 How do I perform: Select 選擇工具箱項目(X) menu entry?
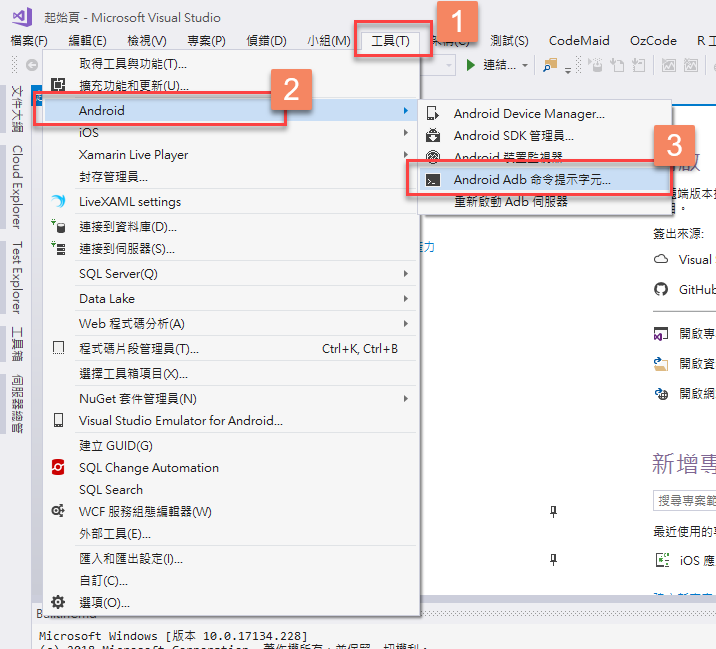(232, 374)
